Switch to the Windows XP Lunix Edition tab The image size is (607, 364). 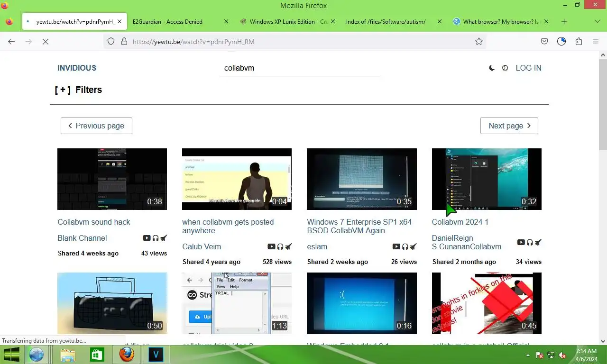pyautogui.click(x=288, y=21)
